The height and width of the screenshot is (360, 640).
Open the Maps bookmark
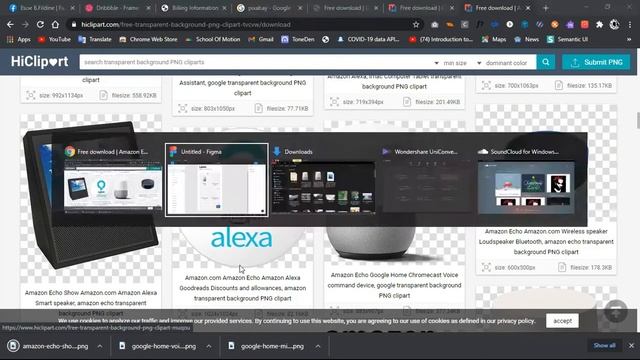pos(494,39)
